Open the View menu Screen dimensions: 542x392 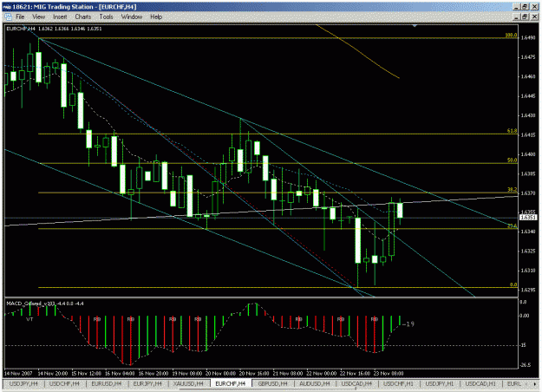pyautogui.click(x=39, y=17)
